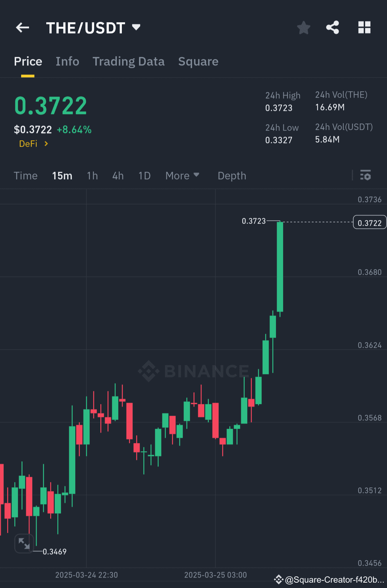This screenshot has height=588, width=387.
Task: Switch to the Trading Data tab
Action: [128, 62]
